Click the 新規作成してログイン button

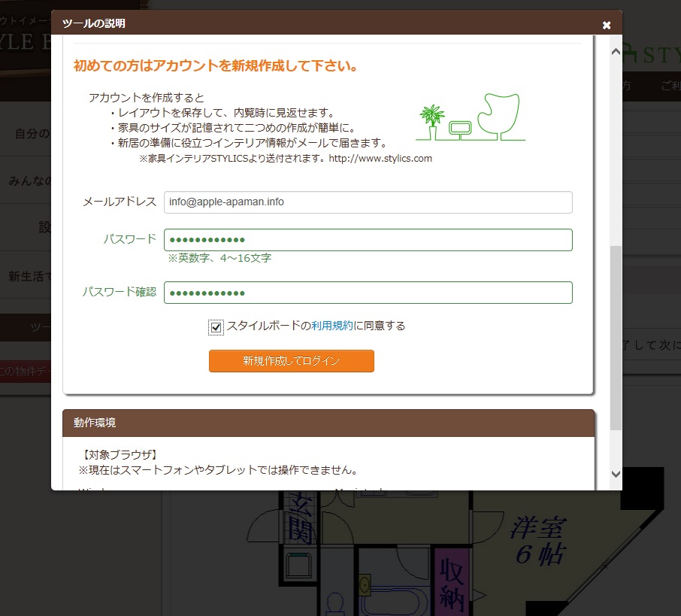pyautogui.click(x=291, y=361)
